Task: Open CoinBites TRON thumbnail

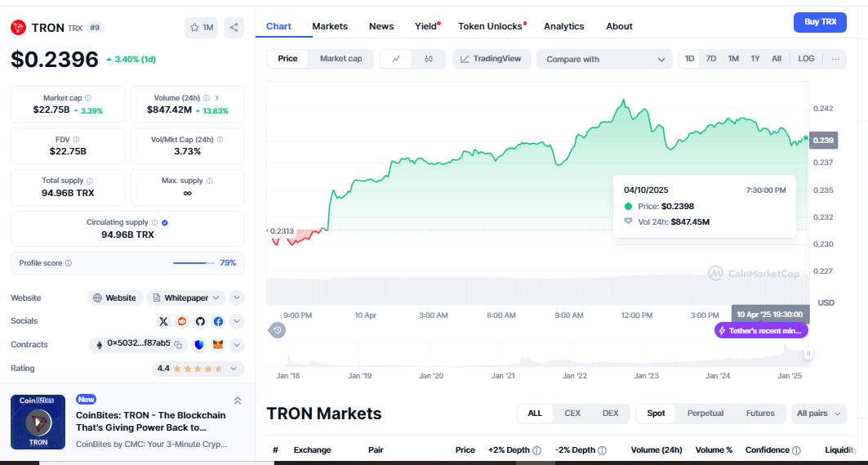Action: (38, 422)
